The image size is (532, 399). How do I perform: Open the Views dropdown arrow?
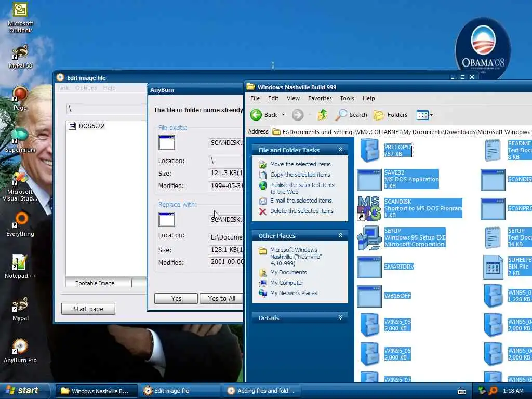[x=431, y=115]
